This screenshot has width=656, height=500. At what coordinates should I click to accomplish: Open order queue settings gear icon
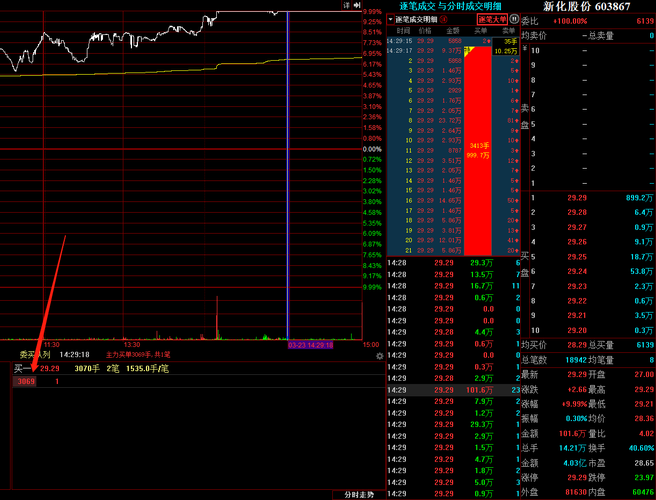pos(379,356)
